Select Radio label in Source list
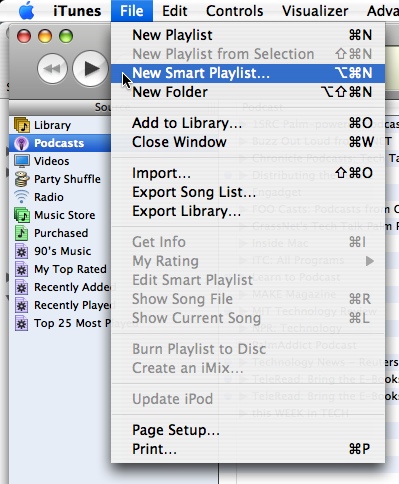 point(49,197)
